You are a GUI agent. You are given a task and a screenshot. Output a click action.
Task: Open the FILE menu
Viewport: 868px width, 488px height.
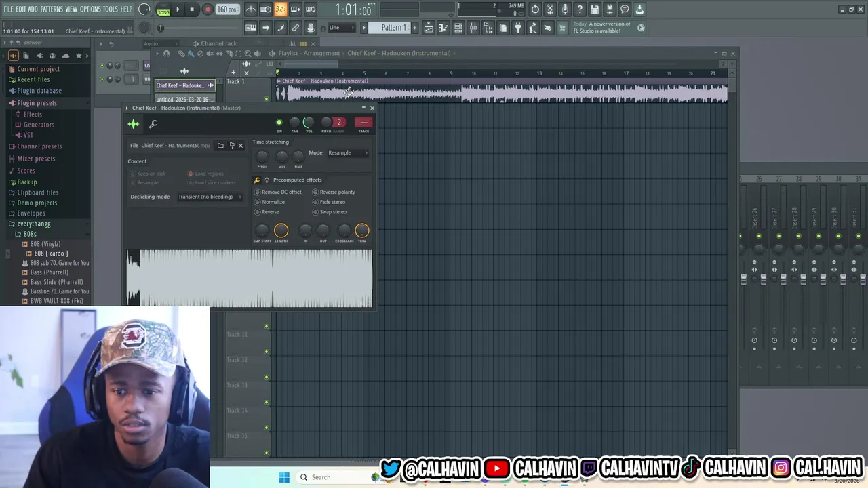[x=8, y=9]
